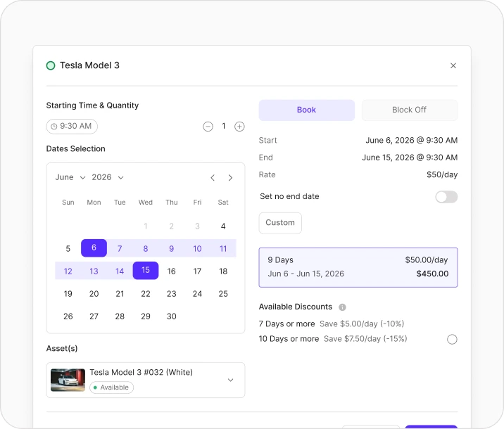The height and width of the screenshot is (429, 504).
Task: Pick June 9 on the calendar
Action: (171, 248)
